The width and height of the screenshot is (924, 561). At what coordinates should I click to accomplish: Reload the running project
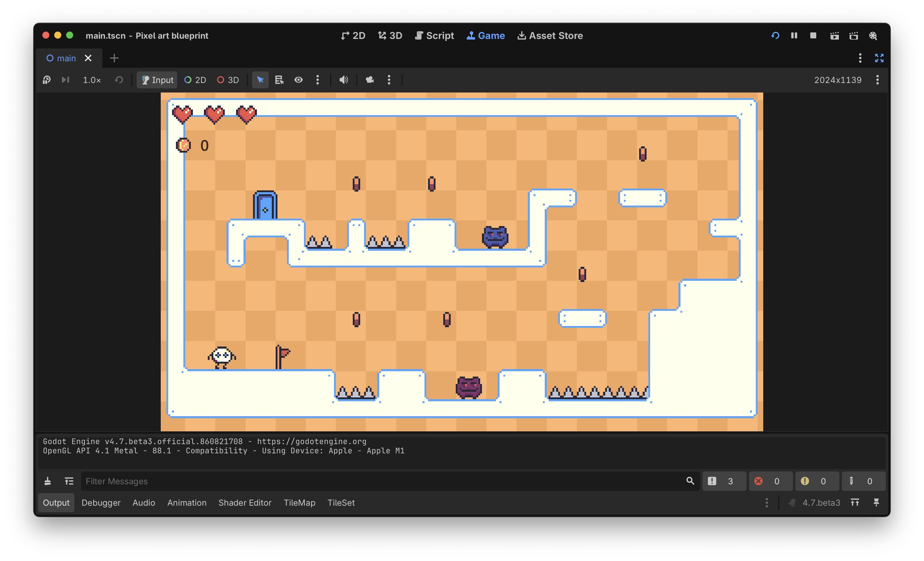[x=775, y=36]
